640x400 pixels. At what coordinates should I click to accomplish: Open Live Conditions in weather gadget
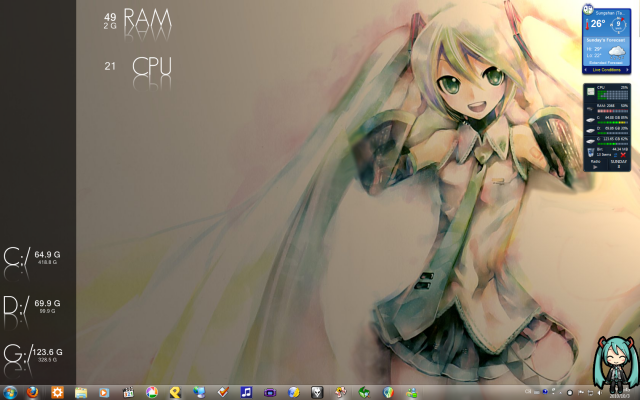click(x=607, y=70)
